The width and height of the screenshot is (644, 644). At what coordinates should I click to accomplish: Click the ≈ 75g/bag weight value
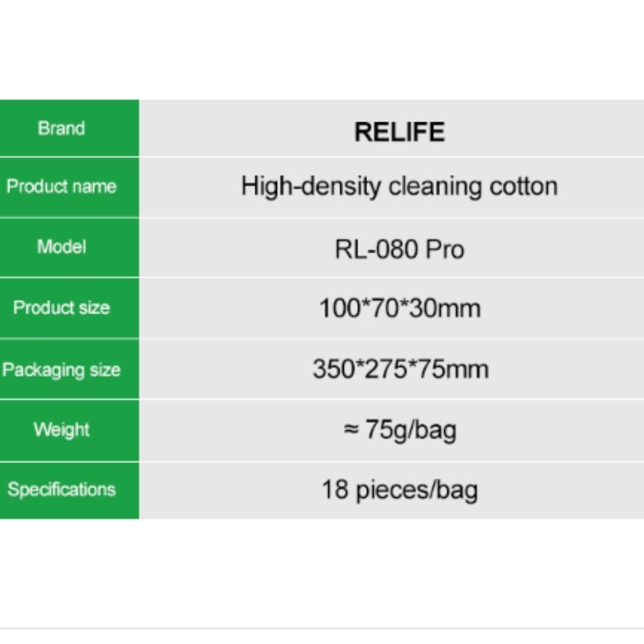(400, 430)
